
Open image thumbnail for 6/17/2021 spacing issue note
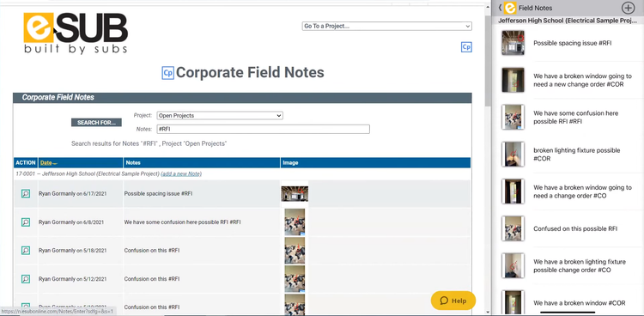click(295, 193)
